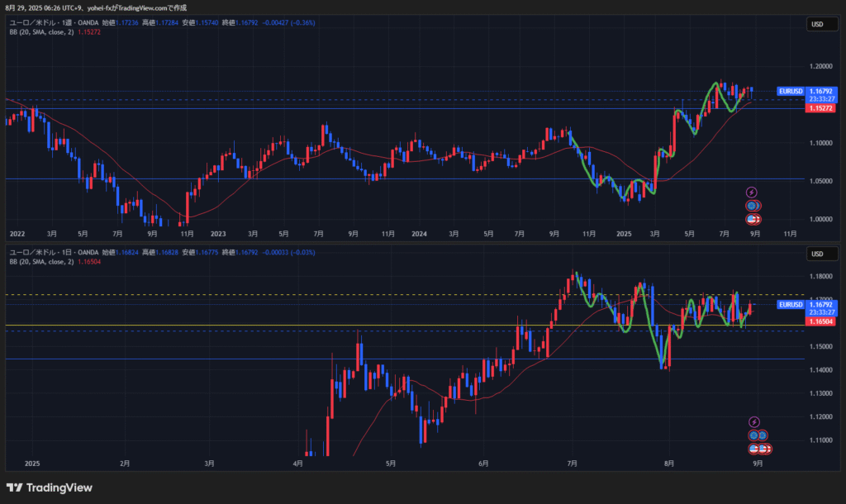Click the 4月 label on daily time axis

coord(297,464)
